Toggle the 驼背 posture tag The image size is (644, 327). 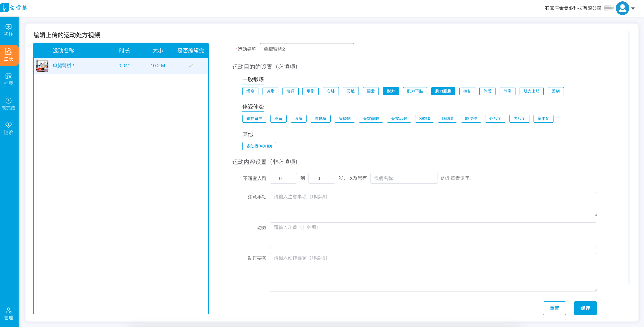tap(278, 119)
